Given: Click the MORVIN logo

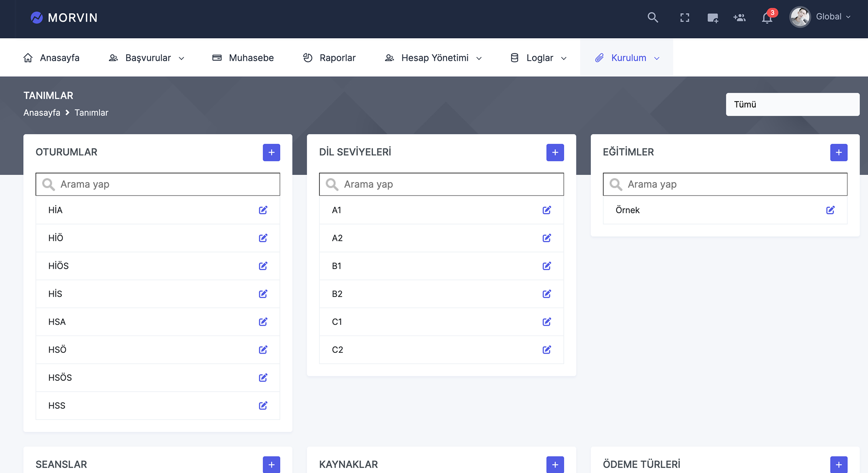Looking at the screenshot, I should (64, 18).
